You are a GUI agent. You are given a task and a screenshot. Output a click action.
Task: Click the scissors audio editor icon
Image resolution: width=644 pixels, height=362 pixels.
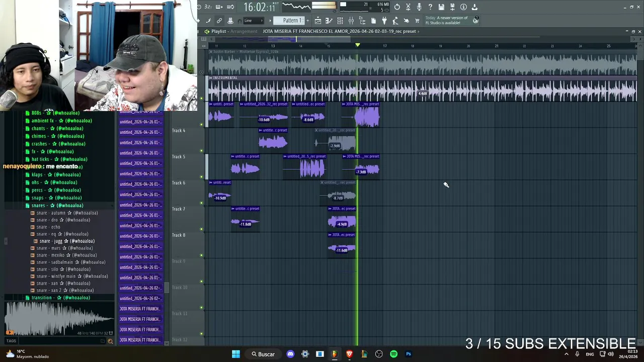click(x=408, y=7)
